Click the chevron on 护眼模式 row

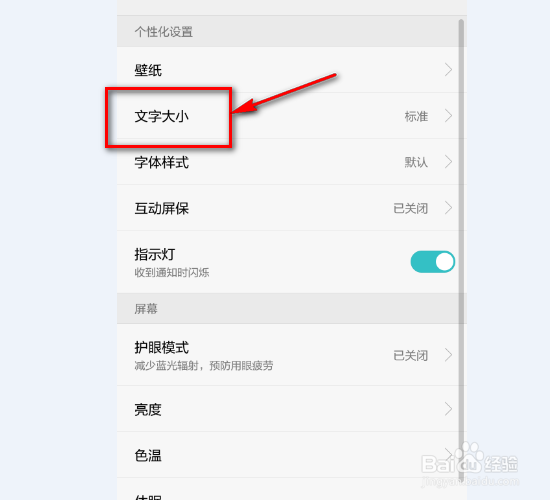(x=448, y=355)
